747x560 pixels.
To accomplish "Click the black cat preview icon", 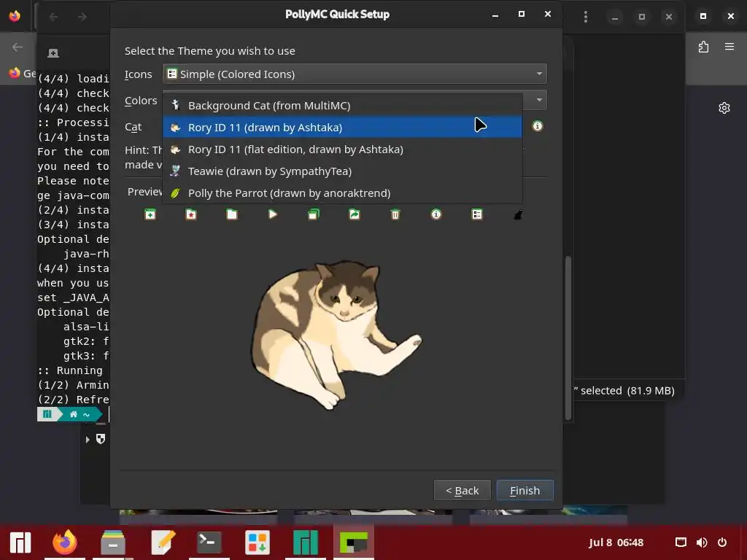I will click(x=518, y=215).
